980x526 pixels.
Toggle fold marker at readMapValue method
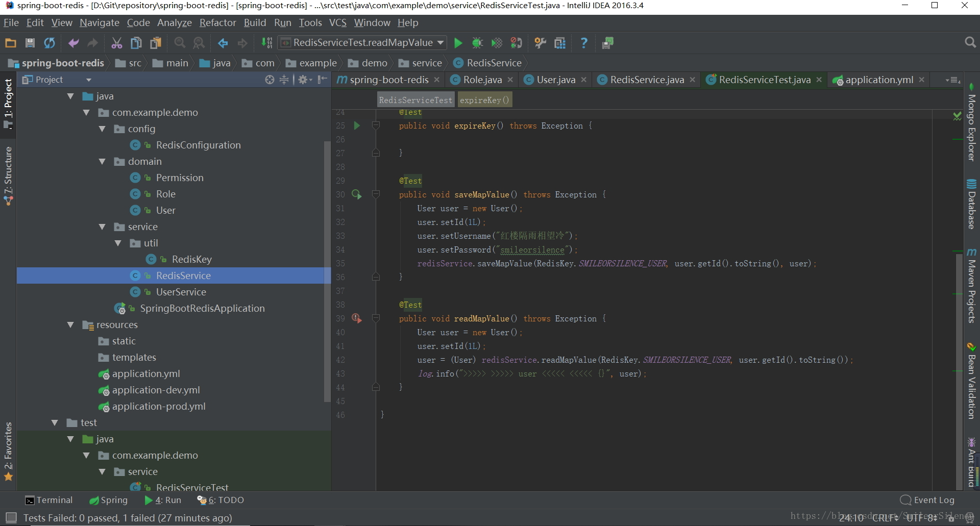[x=376, y=318]
